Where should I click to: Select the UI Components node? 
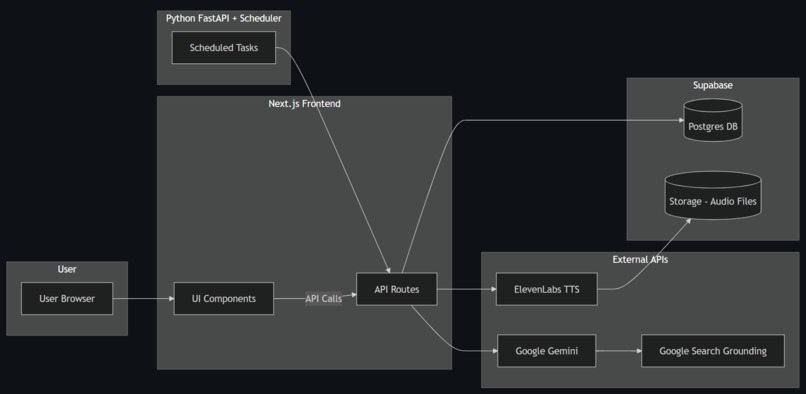224,298
